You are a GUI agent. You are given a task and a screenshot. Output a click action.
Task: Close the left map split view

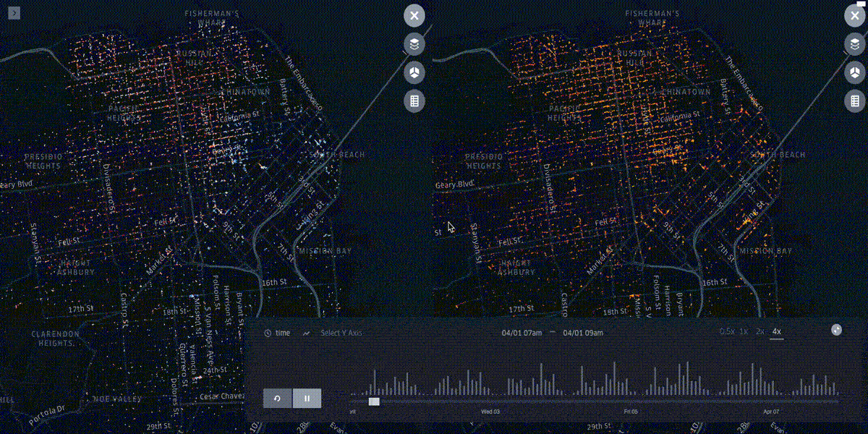click(x=414, y=15)
